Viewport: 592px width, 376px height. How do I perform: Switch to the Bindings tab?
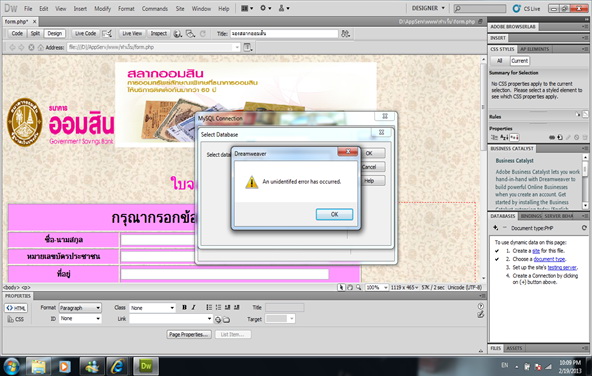[x=530, y=216]
